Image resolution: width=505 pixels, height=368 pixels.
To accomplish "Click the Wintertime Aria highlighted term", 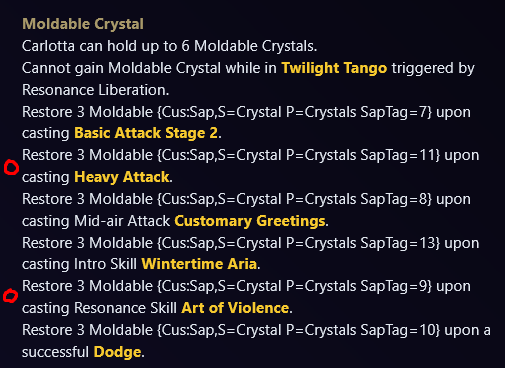I will (199, 264).
